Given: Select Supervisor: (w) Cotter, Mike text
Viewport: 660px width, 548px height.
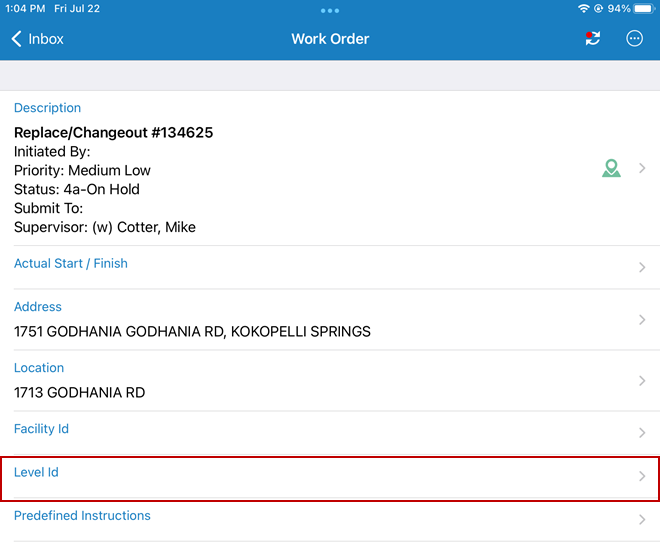Looking at the screenshot, I should point(105,227).
